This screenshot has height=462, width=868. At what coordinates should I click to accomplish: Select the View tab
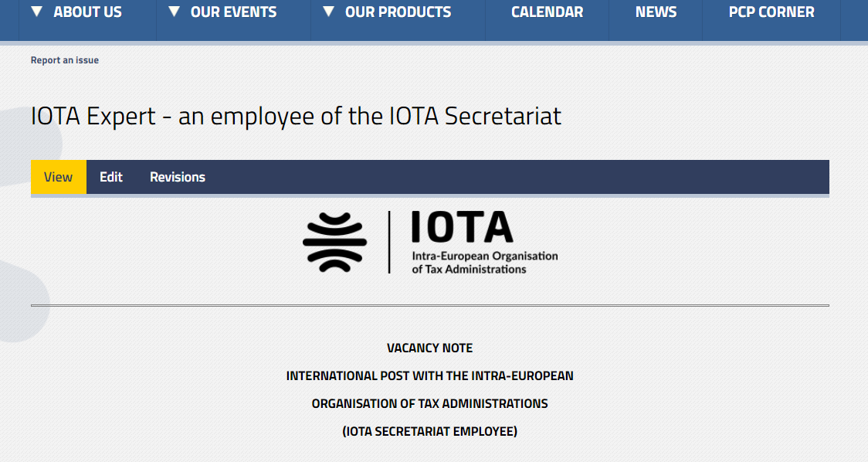[x=59, y=177]
